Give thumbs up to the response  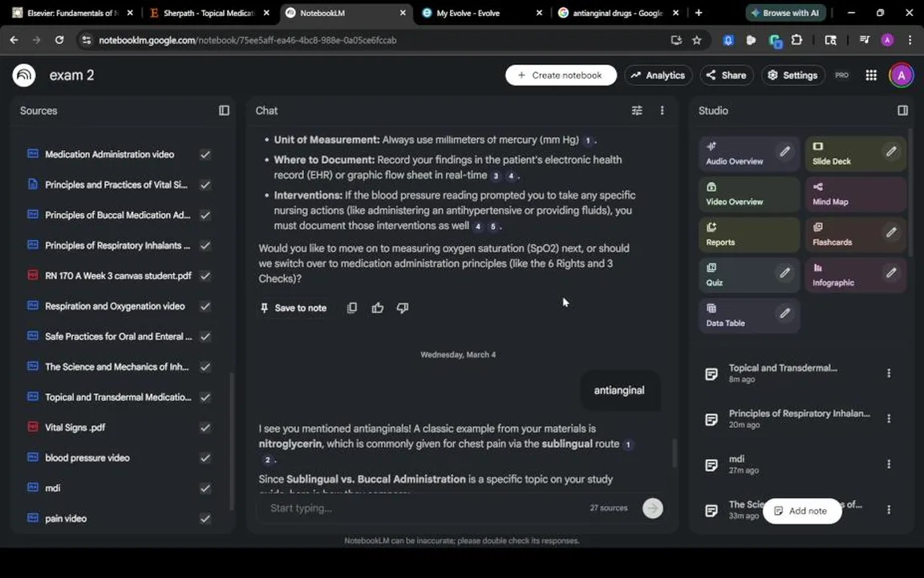[x=377, y=308]
